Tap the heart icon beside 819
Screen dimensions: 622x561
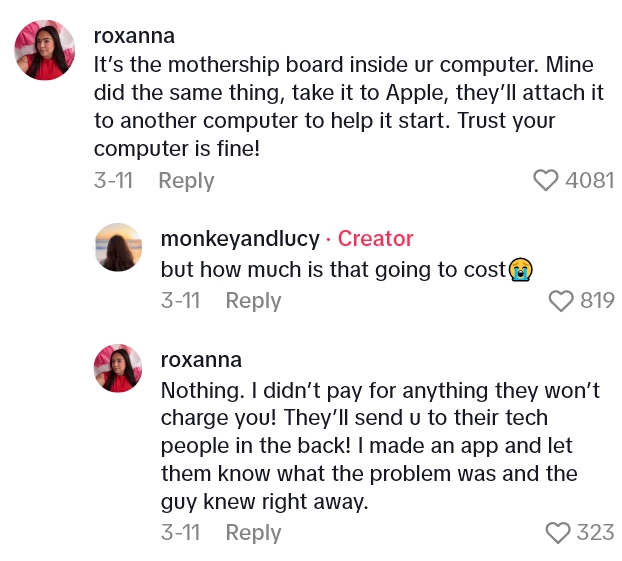562,300
